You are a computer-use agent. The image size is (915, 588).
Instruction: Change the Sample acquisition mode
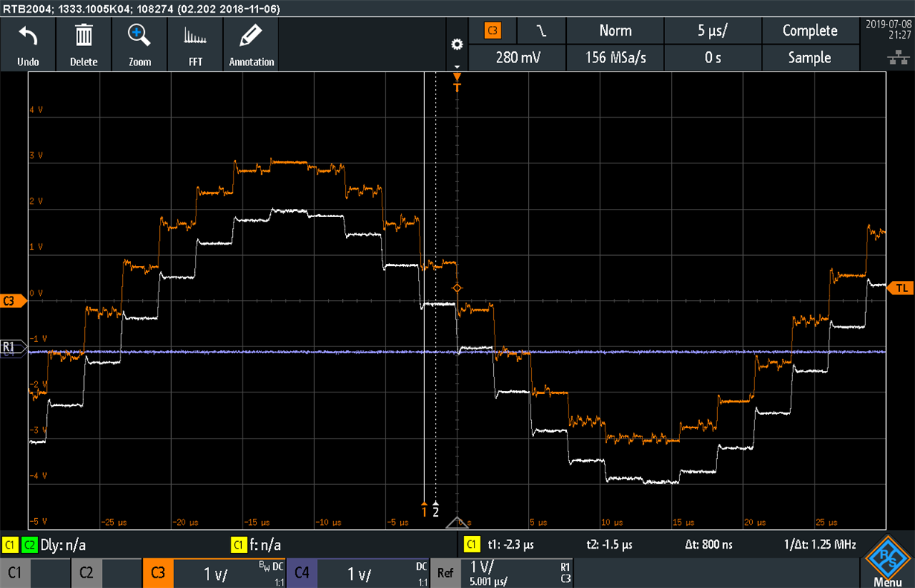[810, 57]
